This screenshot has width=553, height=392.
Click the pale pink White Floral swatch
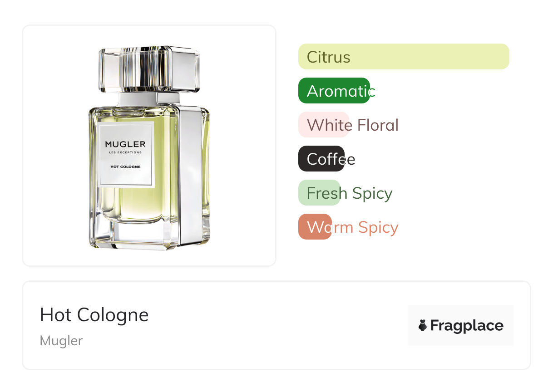click(x=323, y=125)
